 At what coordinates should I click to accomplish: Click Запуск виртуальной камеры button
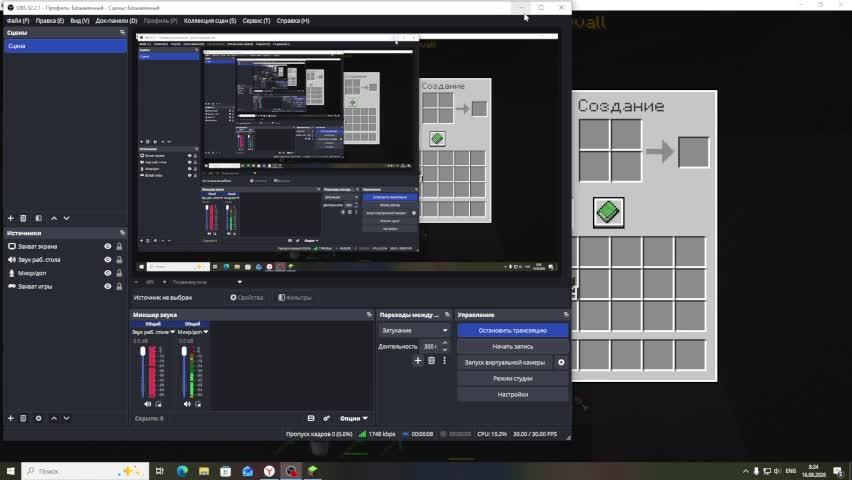click(x=505, y=362)
